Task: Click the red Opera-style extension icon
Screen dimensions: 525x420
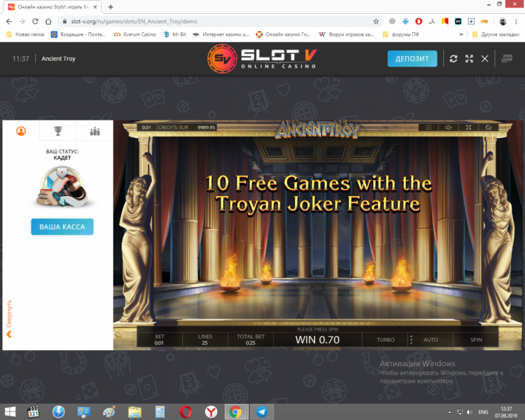Action: [x=419, y=22]
